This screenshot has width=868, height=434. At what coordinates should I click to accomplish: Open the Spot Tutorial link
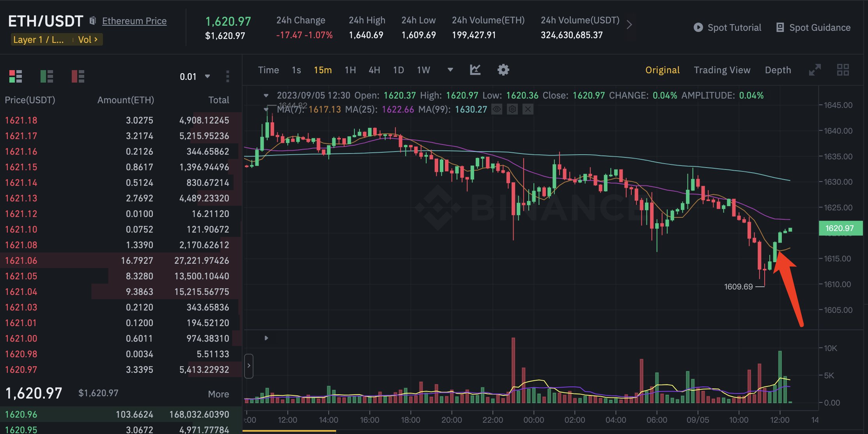click(734, 28)
